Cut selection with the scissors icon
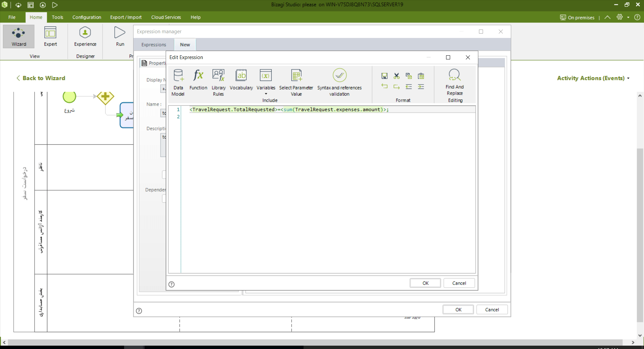Screen dimensions: 644x349 [396, 76]
